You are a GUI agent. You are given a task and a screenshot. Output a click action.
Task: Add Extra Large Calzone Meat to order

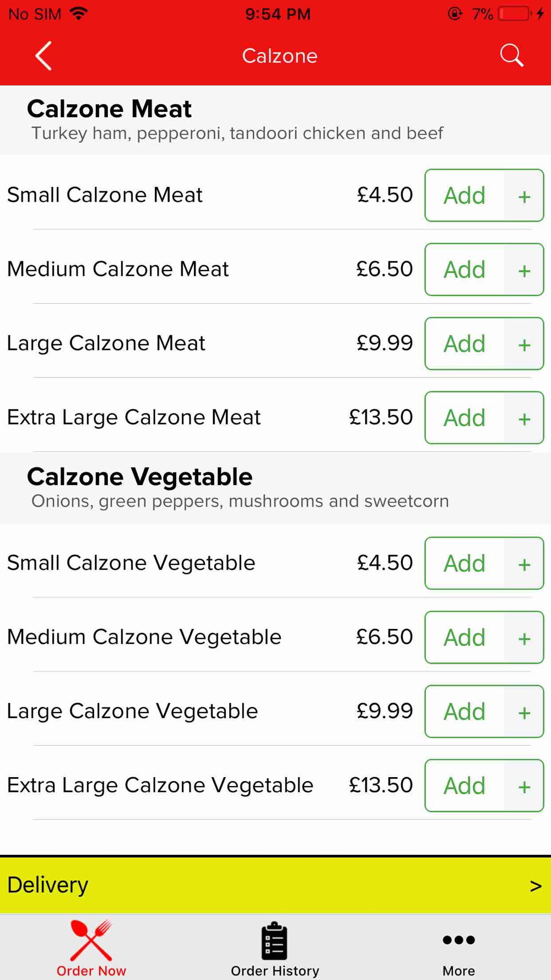[464, 418]
